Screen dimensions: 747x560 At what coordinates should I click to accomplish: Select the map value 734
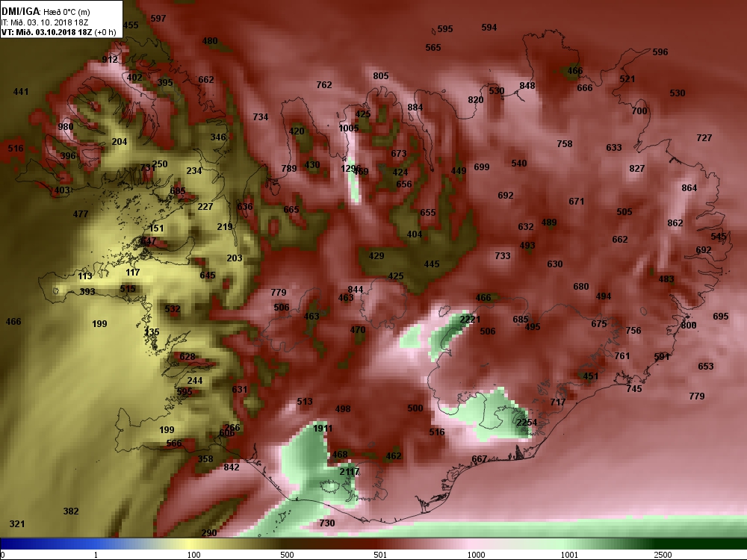coord(261,116)
